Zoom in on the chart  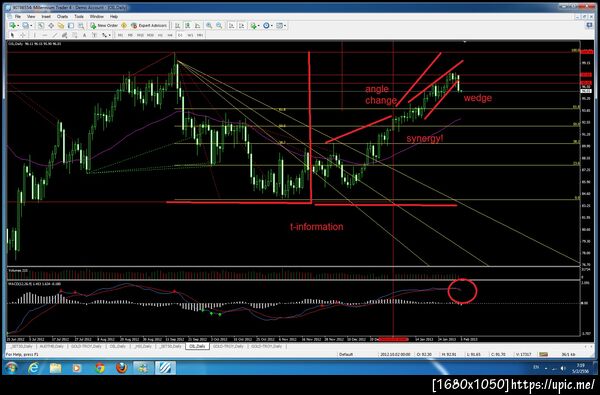209,25
